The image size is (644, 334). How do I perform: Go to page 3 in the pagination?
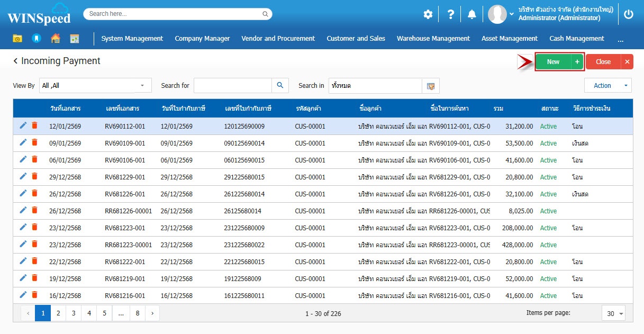74,313
